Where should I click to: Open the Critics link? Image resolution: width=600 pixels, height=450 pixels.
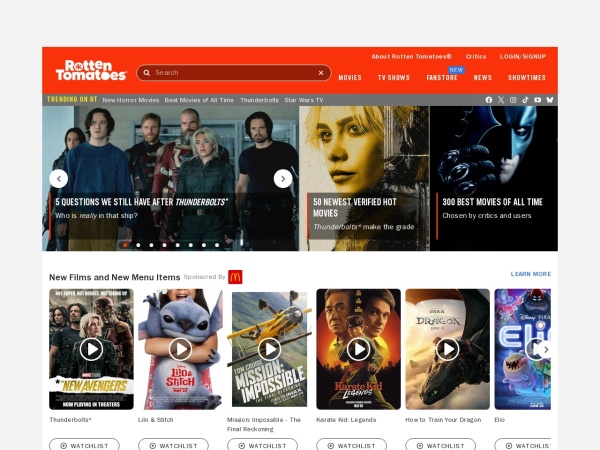(x=476, y=57)
